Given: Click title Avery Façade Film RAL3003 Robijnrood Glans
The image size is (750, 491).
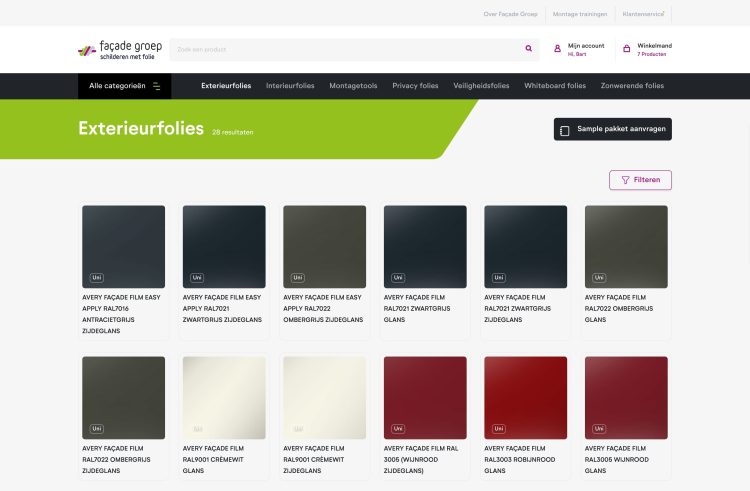Looking at the screenshot, I should tap(520, 459).
